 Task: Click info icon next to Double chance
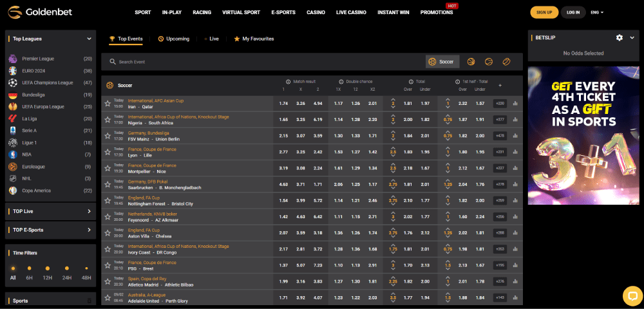[341, 82]
